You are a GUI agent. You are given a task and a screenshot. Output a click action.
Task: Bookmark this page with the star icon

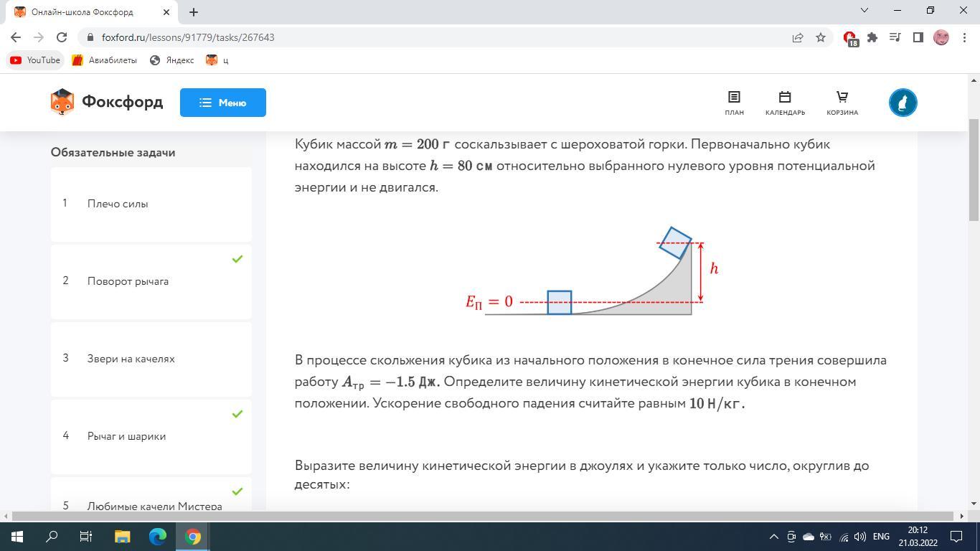coord(821,37)
